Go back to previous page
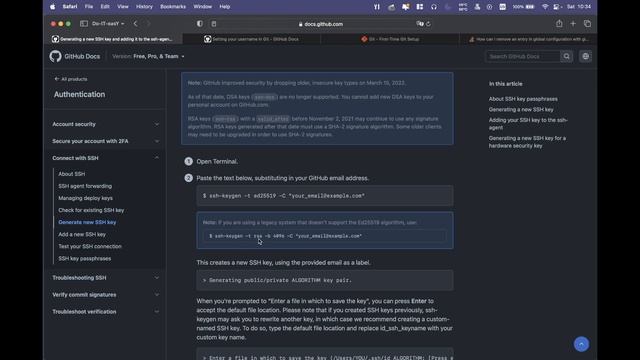The height and width of the screenshot is (360, 640). coord(136,24)
